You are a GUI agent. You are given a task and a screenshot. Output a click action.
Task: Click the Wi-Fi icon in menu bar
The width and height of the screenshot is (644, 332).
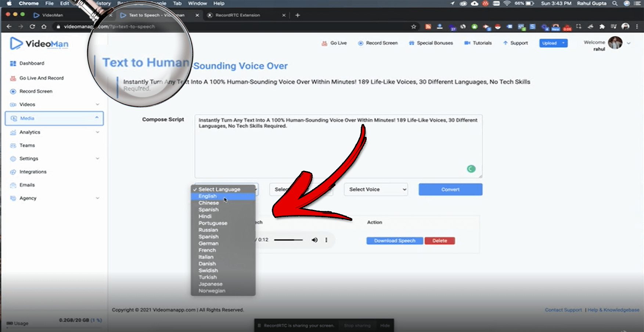[x=507, y=3]
